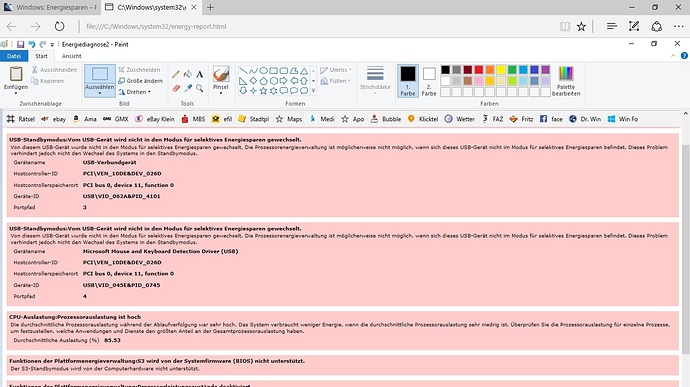The height and width of the screenshot is (387, 690).
Task: Select 1. Farbe as active color
Action: click(407, 81)
